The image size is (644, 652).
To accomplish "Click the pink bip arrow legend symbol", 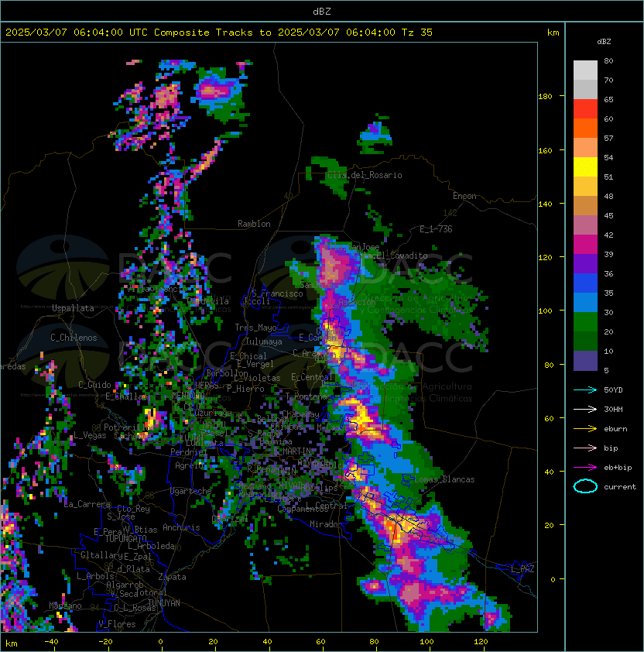I will coord(585,448).
